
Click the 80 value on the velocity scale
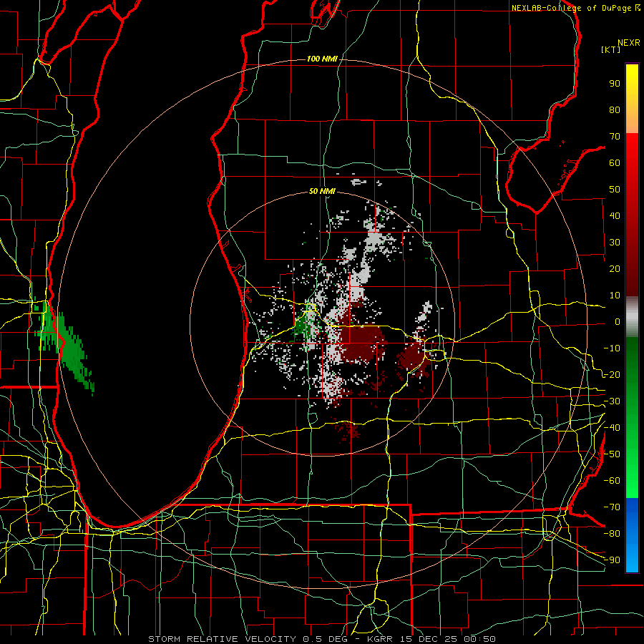(x=615, y=110)
